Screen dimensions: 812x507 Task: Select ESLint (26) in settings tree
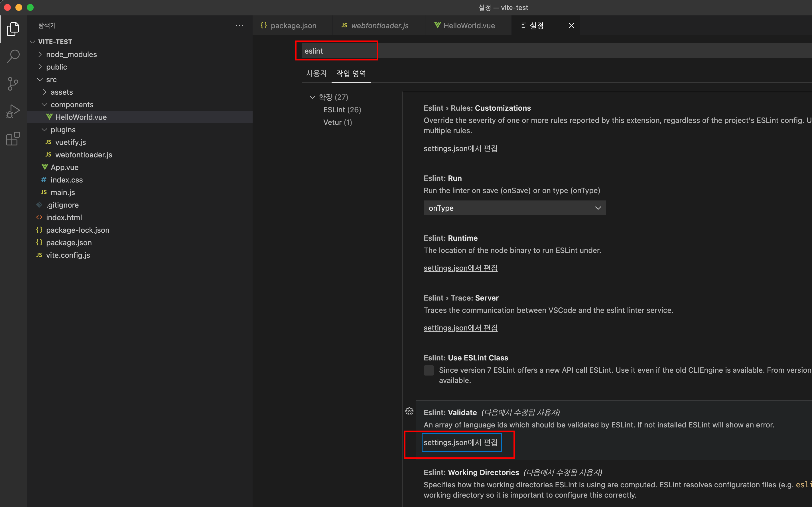pos(342,110)
